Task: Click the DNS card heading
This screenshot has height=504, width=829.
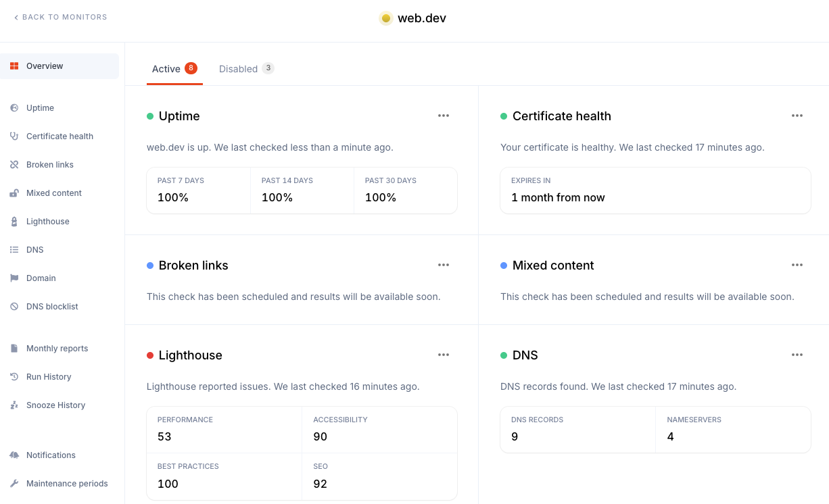Action: coord(525,355)
